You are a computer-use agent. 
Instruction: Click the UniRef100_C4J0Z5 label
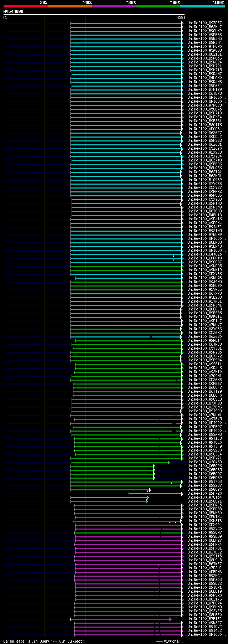pos(204,254)
